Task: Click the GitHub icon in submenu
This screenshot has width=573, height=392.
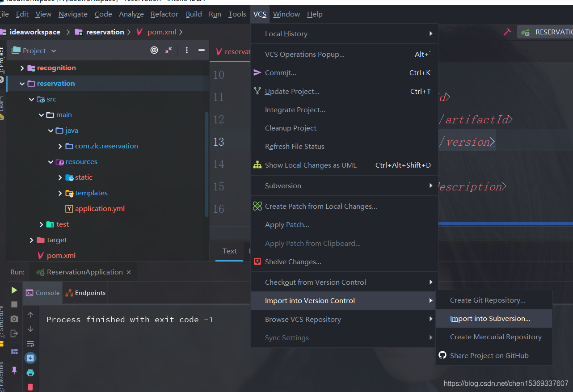Action: click(442, 355)
